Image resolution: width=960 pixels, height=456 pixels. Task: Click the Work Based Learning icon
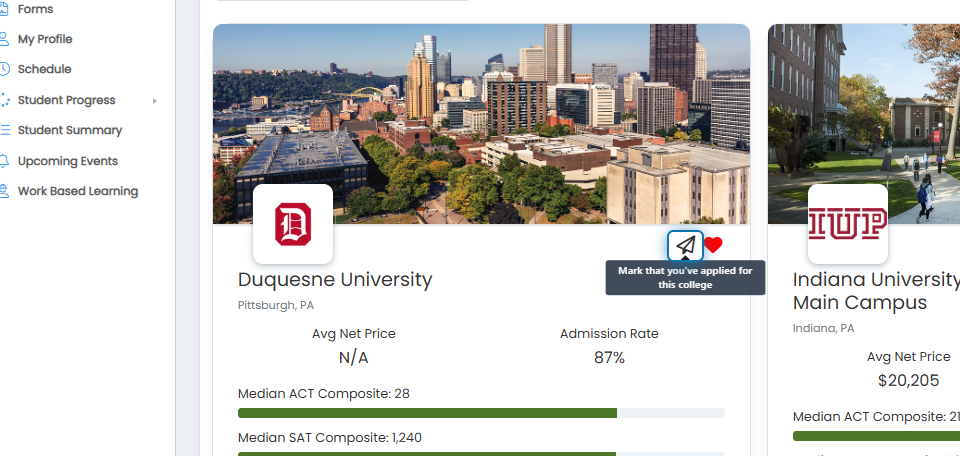pos(4,191)
